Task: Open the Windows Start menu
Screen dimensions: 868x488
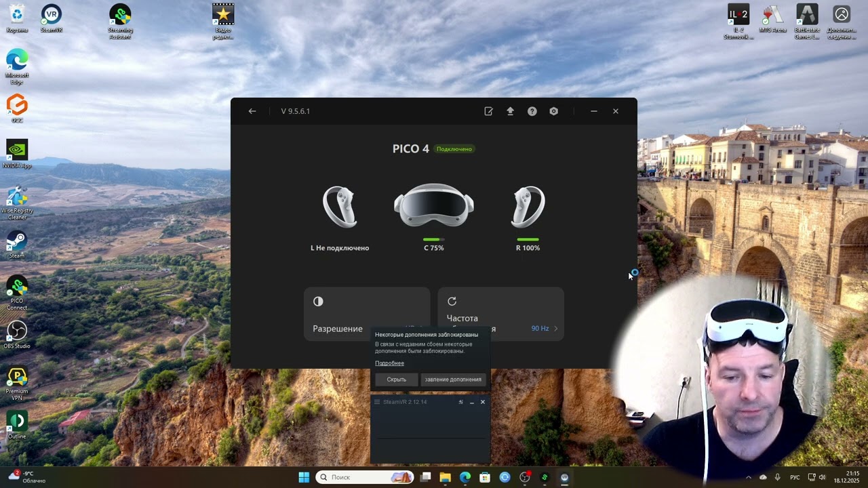Action: (304, 477)
